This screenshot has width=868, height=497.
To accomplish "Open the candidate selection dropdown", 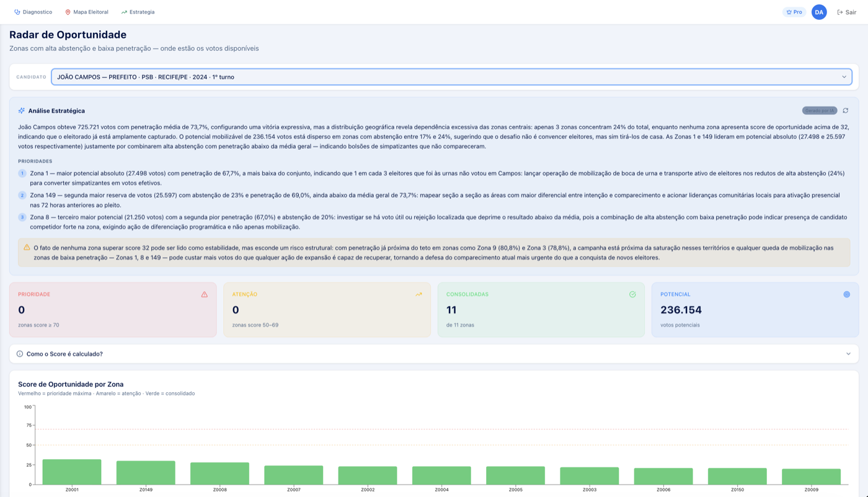I will click(x=451, y=77).
